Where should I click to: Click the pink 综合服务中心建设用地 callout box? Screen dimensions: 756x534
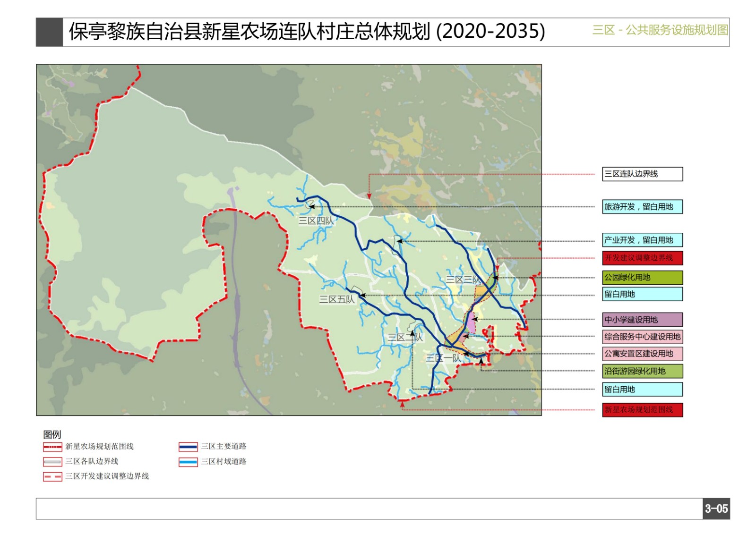[642, 337]
